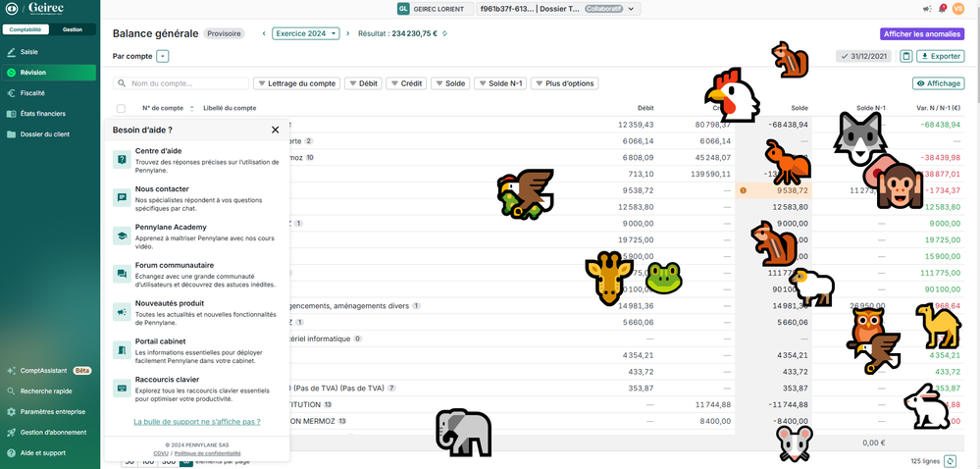Click the Nom du compte search field
This screenshot has width=980, height=469.
click(186, 83)
